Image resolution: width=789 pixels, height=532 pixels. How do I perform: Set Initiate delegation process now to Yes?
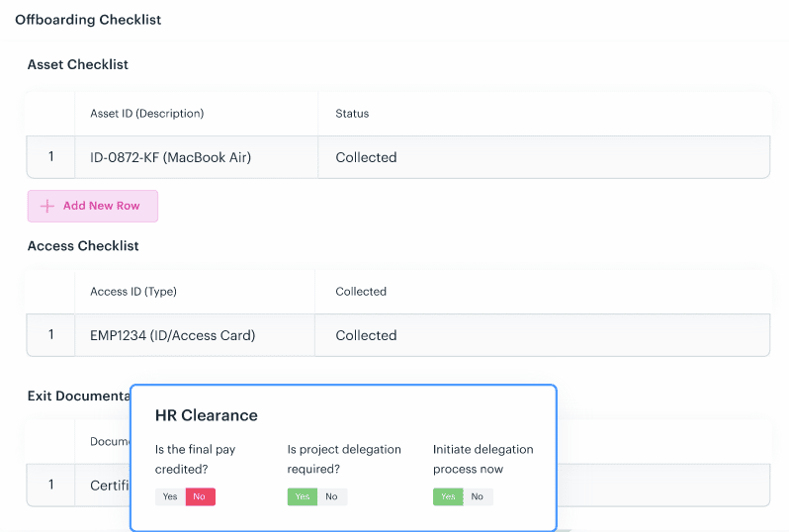448,496
